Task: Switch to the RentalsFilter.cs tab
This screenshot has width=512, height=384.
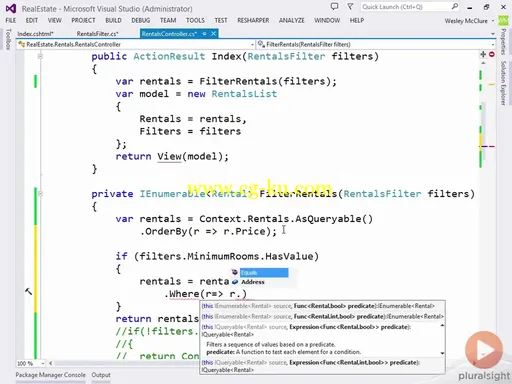Action: coord(97,34)
